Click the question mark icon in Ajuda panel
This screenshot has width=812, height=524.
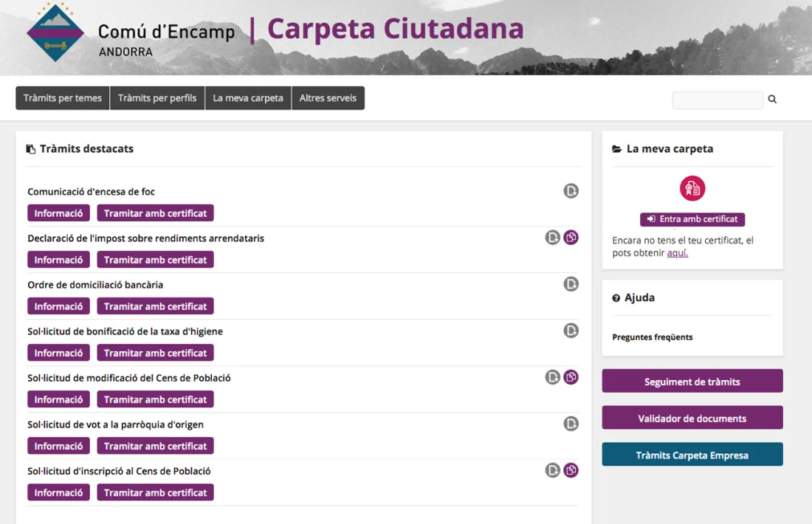616,297
